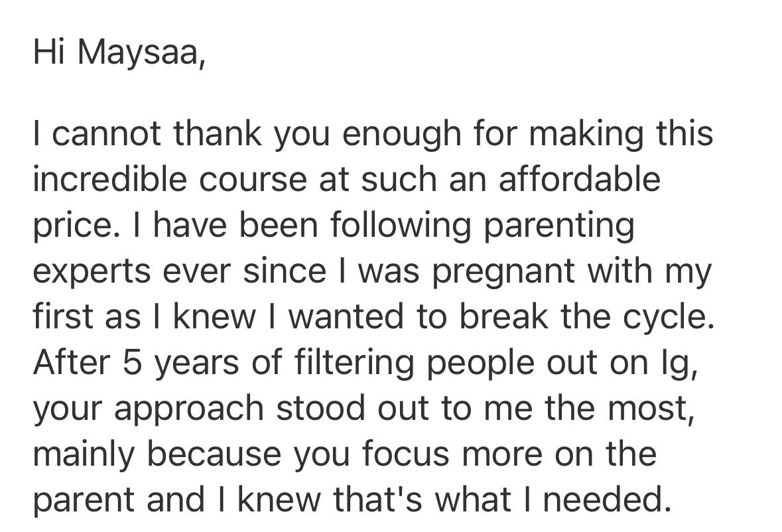Click on the word "pregnant"
Screen dimensions: 782x532
point(503,272)
